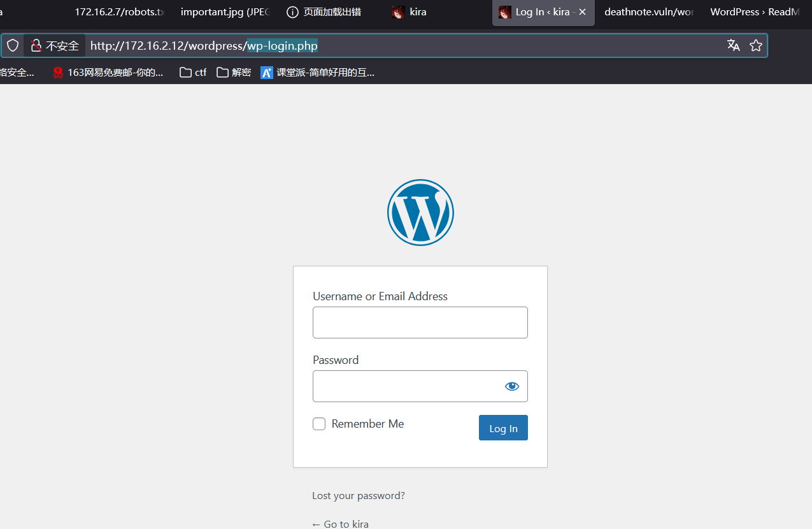This screenshot has height=529, width=812.
Task: Click the Remember Me label text
Action: click(x=367, y=424)
